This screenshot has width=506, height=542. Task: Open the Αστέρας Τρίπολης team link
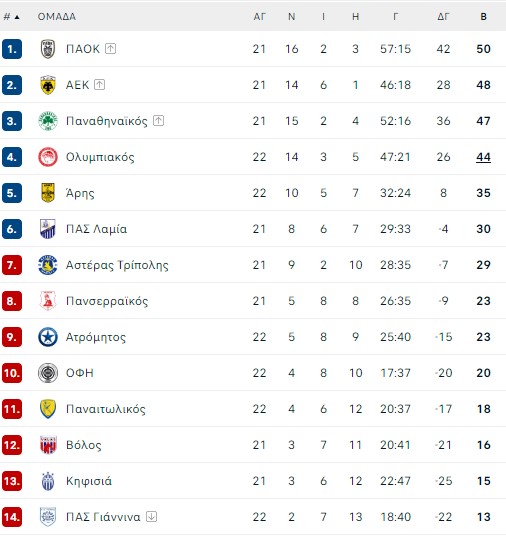pyautogui.click(x=117, y=265)
